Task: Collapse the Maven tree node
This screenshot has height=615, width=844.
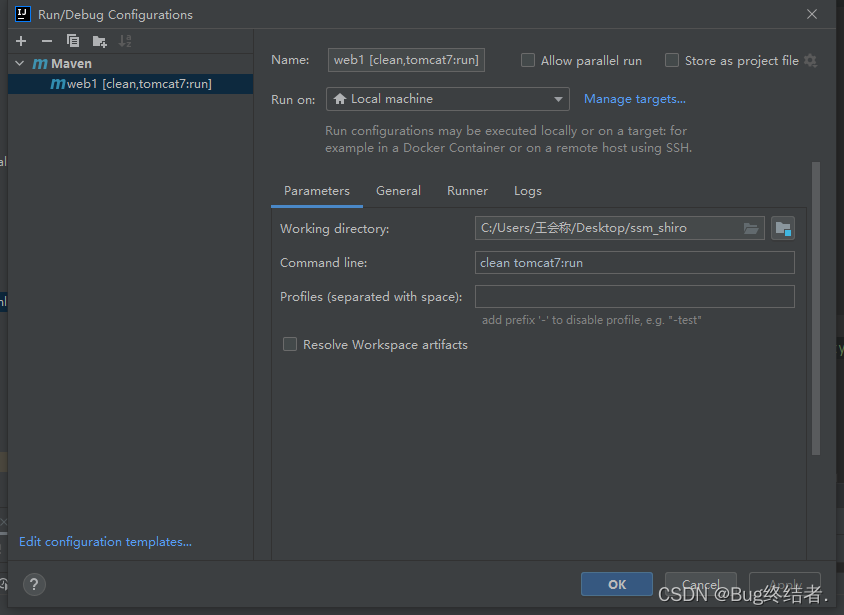Action: coord(20,63)
